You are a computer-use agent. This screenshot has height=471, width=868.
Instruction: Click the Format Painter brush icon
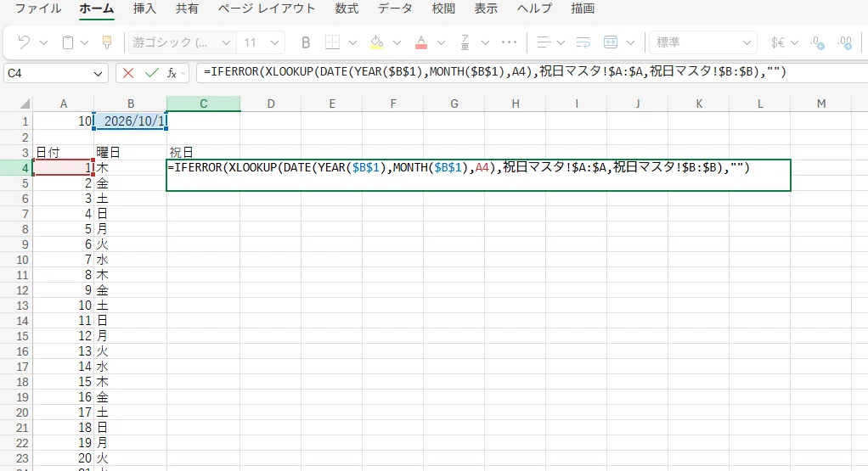point(107,42)
